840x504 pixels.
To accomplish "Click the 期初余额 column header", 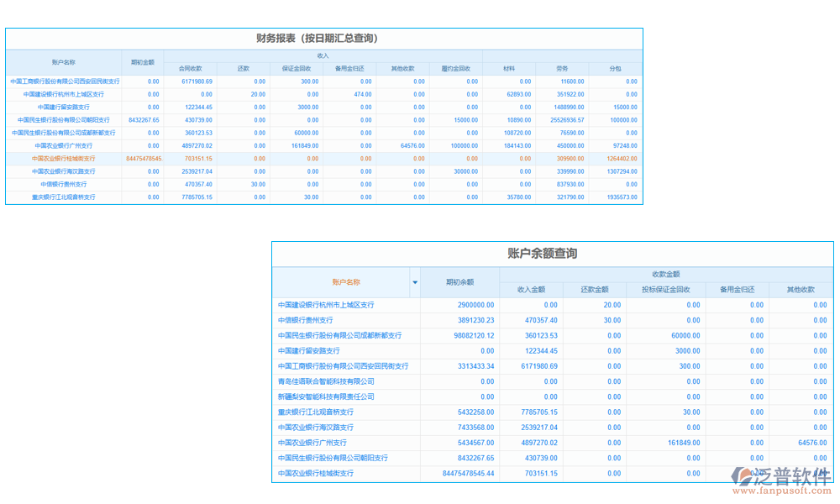I will [459, 282].
